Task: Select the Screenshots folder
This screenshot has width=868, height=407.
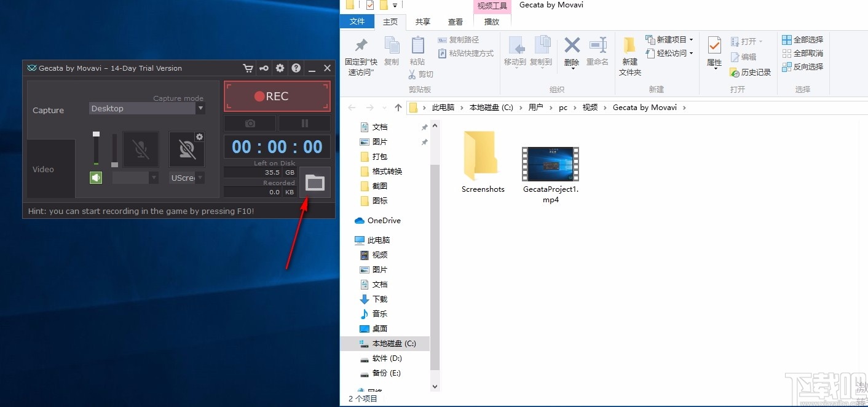Action: click(483, 162)
